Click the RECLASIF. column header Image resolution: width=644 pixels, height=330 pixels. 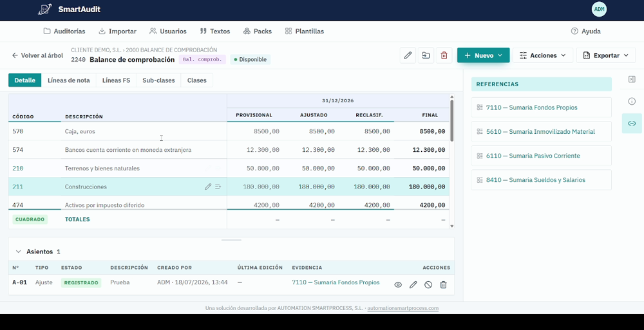pos(369,115)
